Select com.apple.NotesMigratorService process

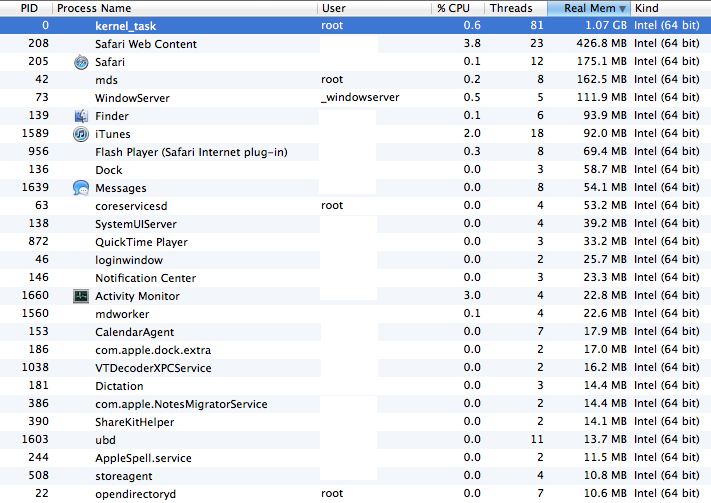[x=356, y=404]
